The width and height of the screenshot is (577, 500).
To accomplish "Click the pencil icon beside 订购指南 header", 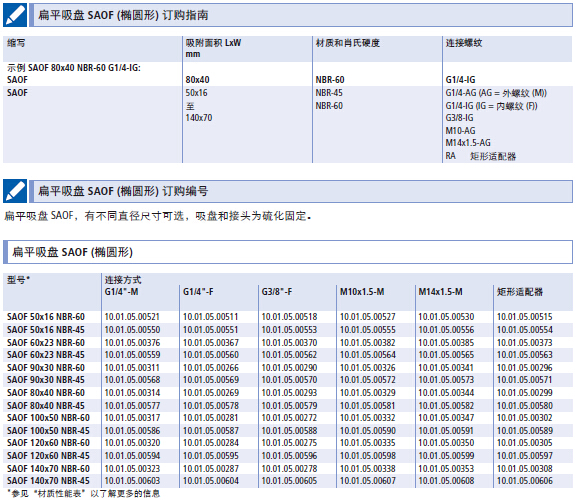I will [x=15, y=15].
